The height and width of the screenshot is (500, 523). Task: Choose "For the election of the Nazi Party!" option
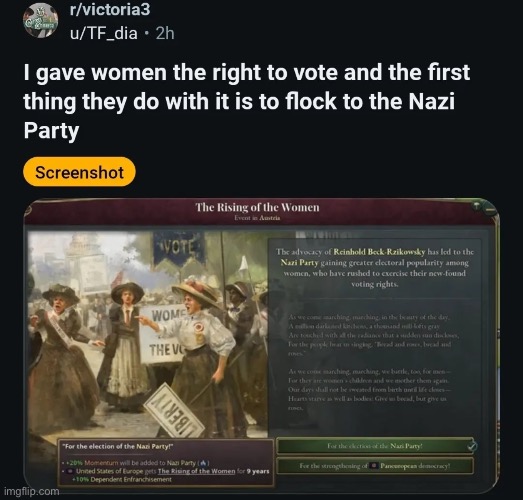(376, 446)
